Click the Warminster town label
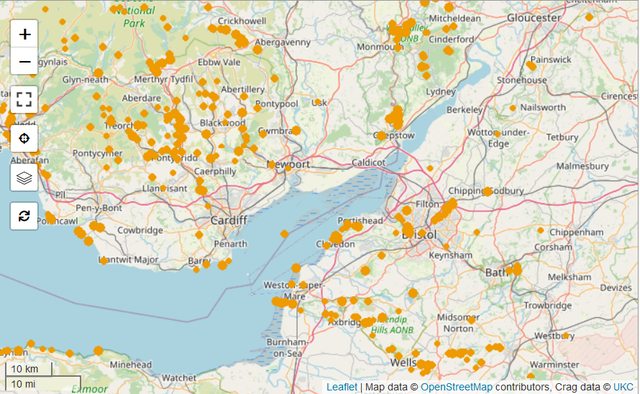The height and width of the screenshot is (394, 640). [x=554, y=365]
